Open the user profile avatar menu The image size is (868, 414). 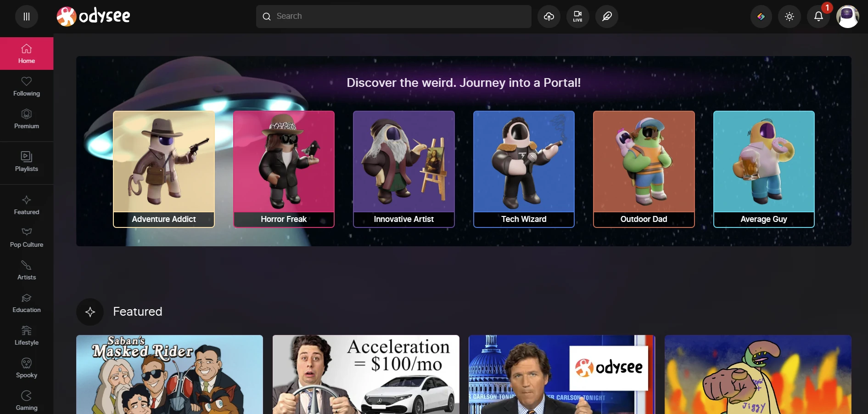click(847, 17)
